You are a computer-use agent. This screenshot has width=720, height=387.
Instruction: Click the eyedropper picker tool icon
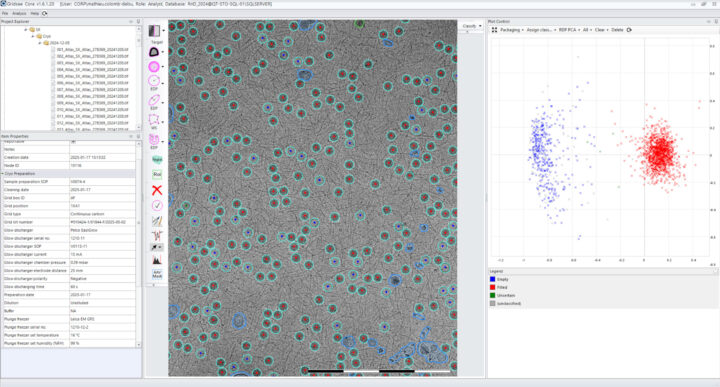pos(154,247)
